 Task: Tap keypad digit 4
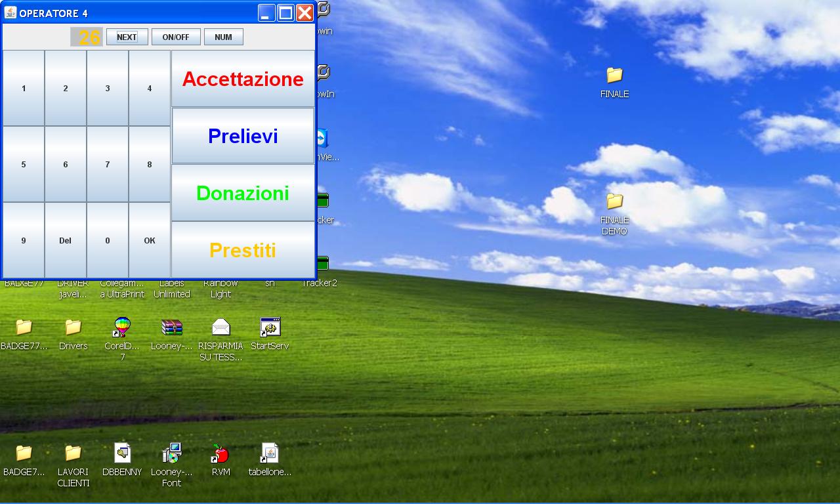150,88
